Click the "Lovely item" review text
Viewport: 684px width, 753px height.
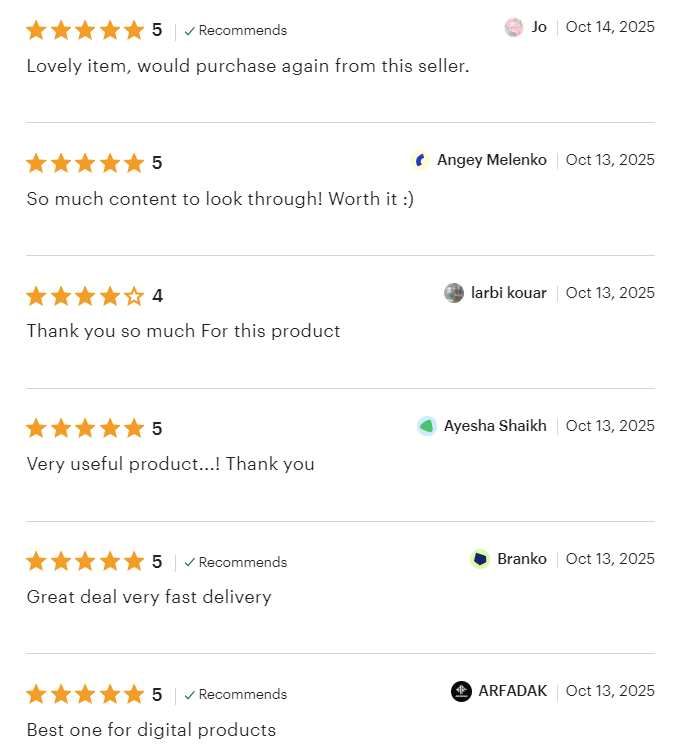[247, 66]
